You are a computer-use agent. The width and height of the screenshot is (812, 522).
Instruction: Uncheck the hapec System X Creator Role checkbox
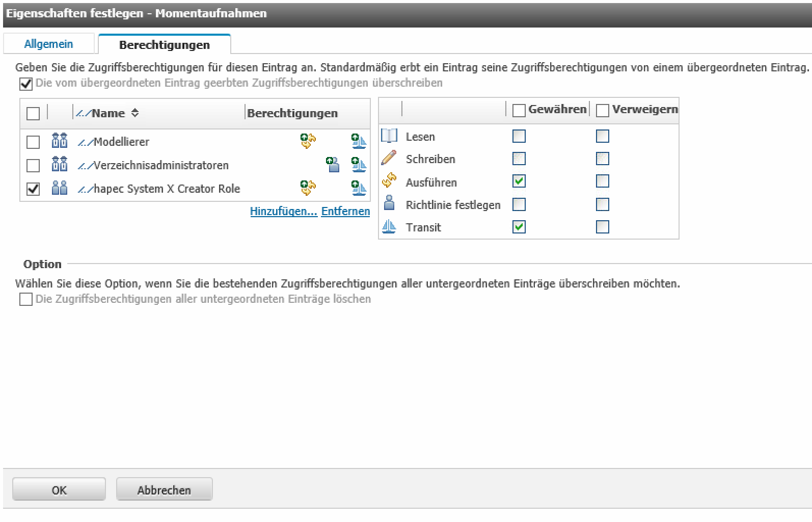33,189
